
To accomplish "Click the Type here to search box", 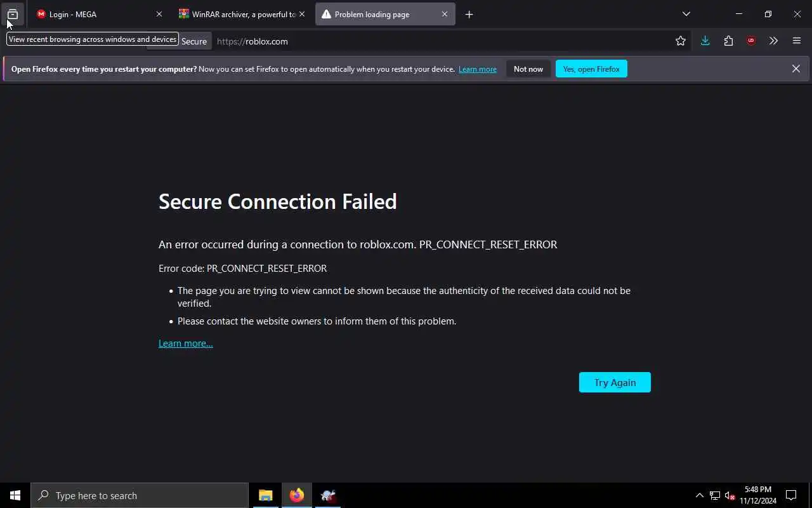I will pos(140,495).
